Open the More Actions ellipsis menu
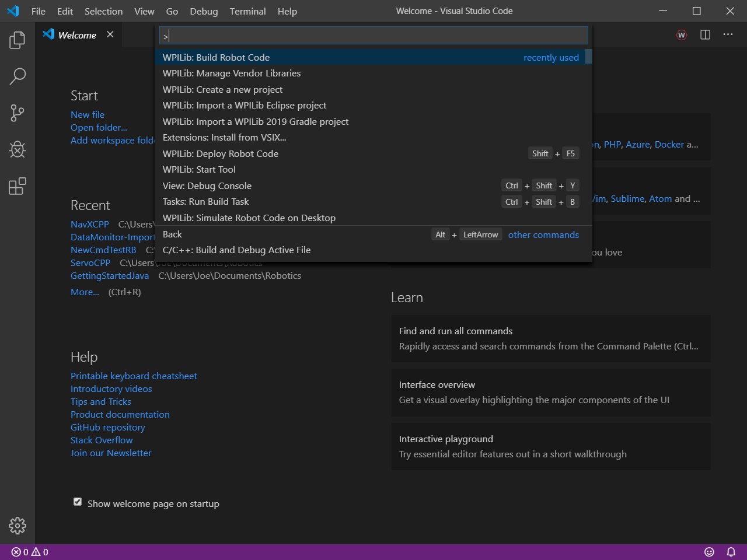The width and height of the screenshot is (747, 560). (x=728, y=35)
